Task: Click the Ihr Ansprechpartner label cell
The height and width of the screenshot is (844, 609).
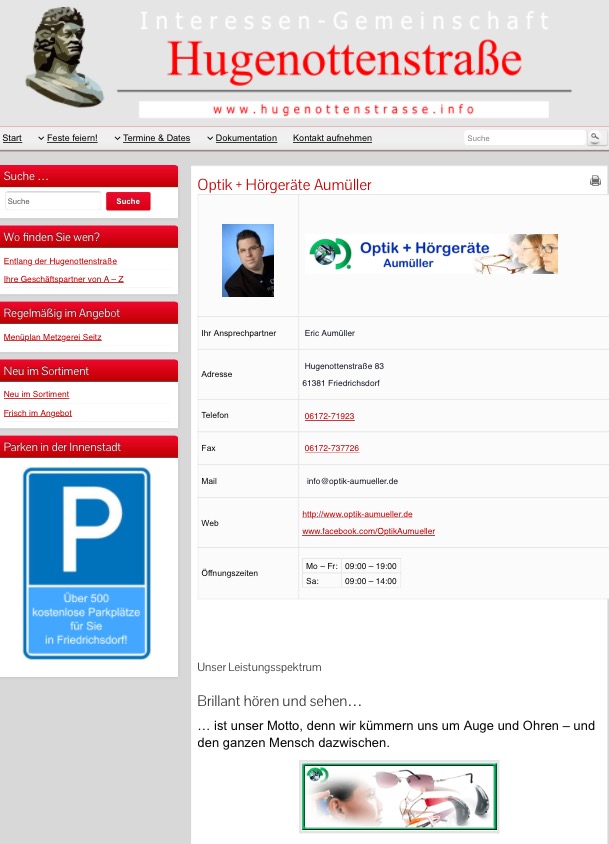Action: pos(248,333)
